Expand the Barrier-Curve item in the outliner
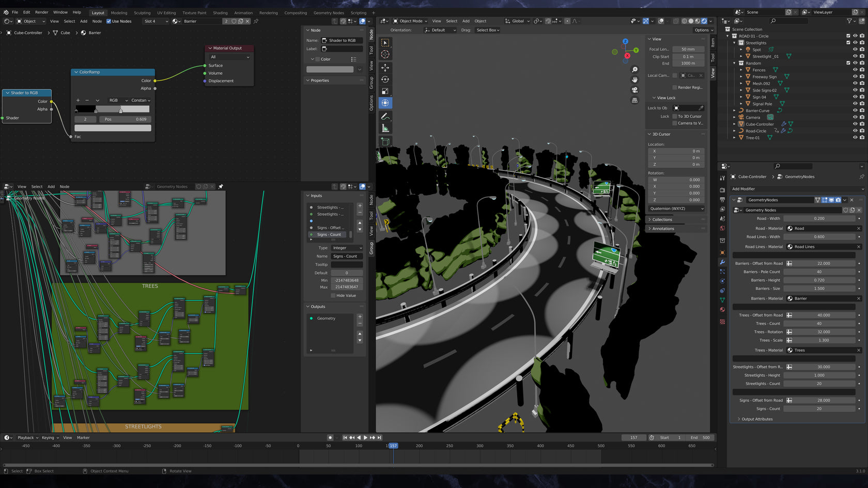This screenshot has height=488, width=868. 735,110
